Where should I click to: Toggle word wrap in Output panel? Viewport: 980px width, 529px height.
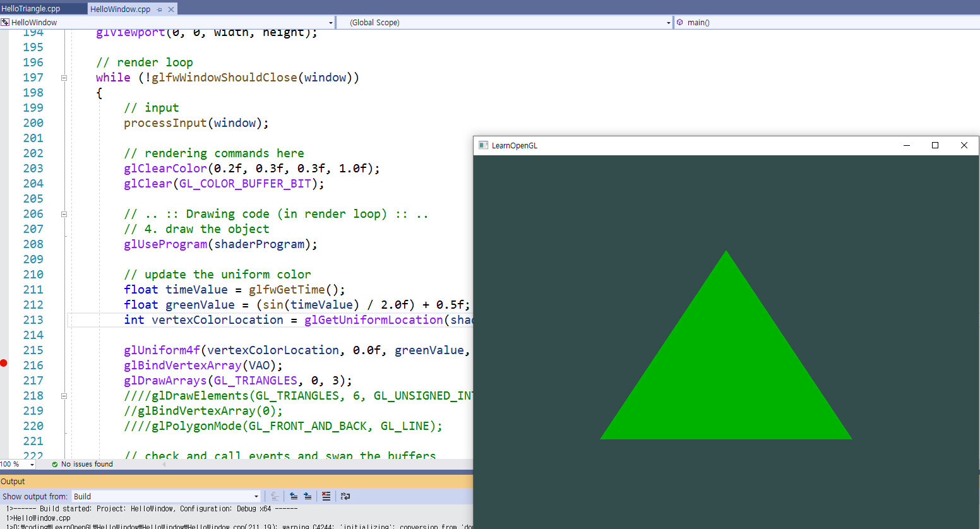(x=345, y=496)
